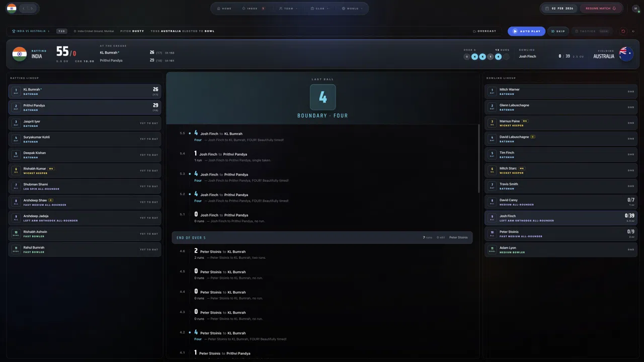Click the ball indicator showing 1

point(490,57)
